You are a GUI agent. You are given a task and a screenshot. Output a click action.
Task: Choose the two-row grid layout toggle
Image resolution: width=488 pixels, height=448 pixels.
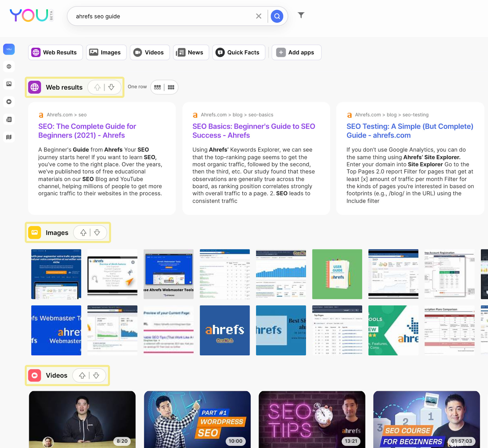[171, 87]
